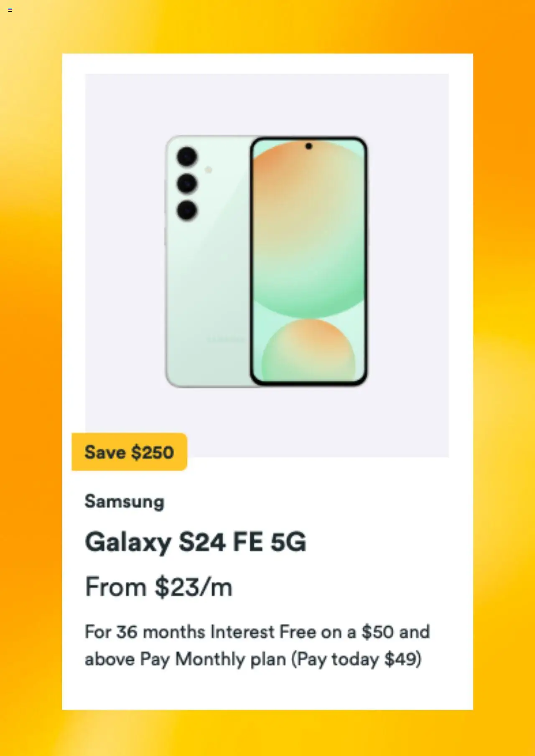
Task: Click the phone's front display image
Action: [308, 261]
